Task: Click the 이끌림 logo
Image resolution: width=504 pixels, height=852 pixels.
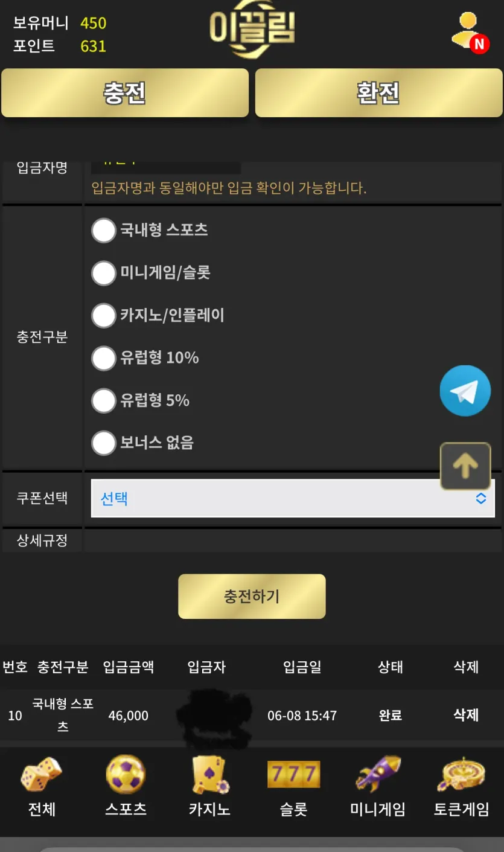Action: [x=252, y=31]
